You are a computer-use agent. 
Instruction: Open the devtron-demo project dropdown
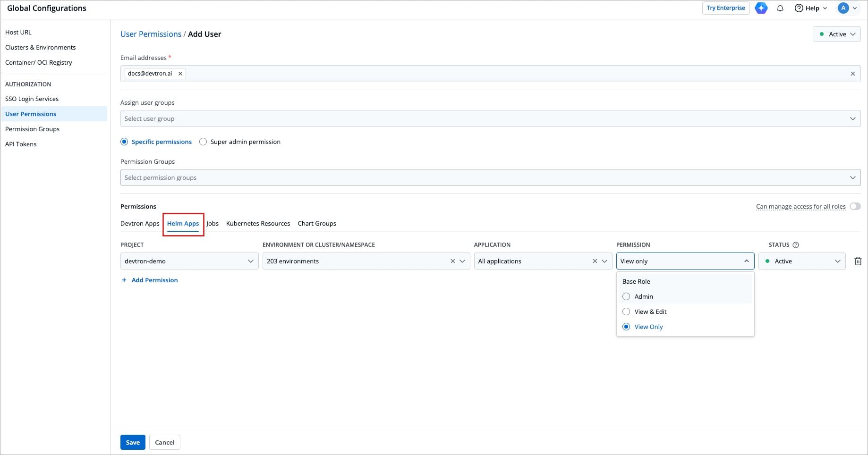[x=189, y=261]
